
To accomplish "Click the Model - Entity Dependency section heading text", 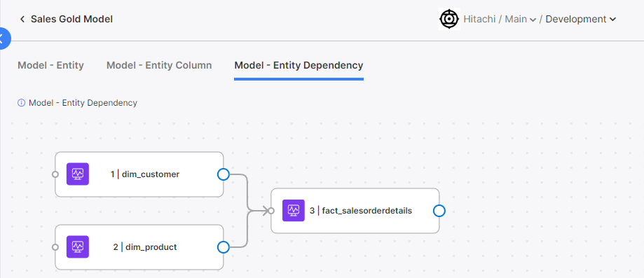I will 83,103.
